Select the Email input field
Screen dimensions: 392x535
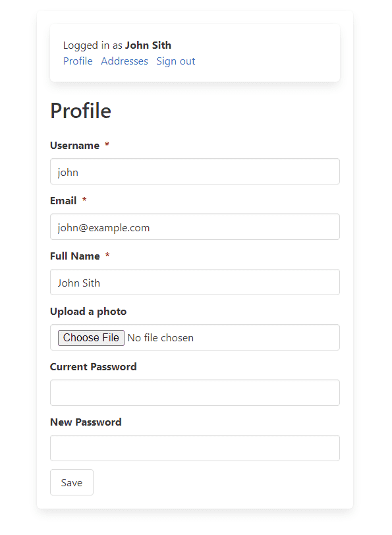195,227
